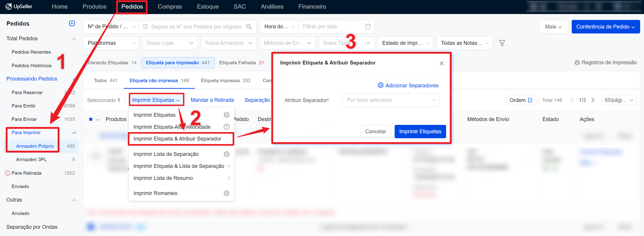Image resolution: width=644 pixels, height=236 pixels.
Task: Toggle the select-all checkbox in table header
Action: 91,119
